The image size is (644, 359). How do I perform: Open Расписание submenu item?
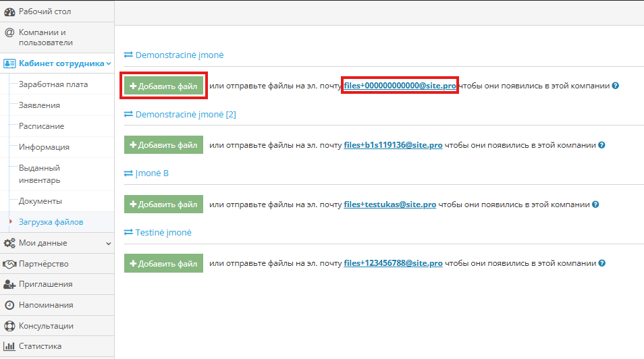41,126
